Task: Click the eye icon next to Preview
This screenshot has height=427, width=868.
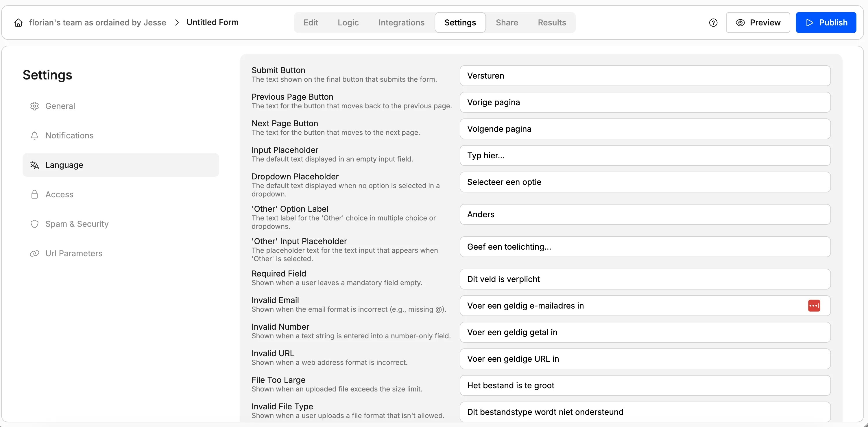Action: coord(740,22)
